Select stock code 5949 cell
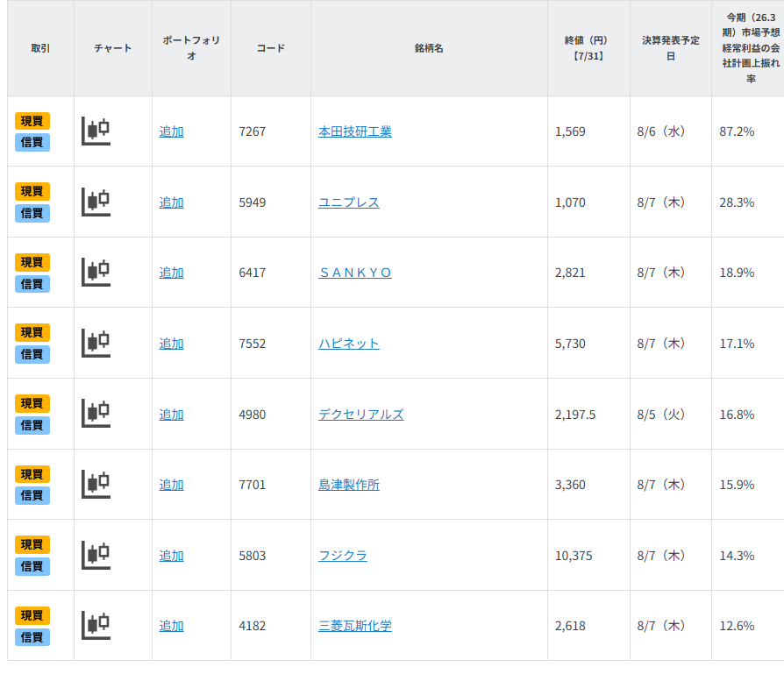The image size is (784, 674). point(271,202)
